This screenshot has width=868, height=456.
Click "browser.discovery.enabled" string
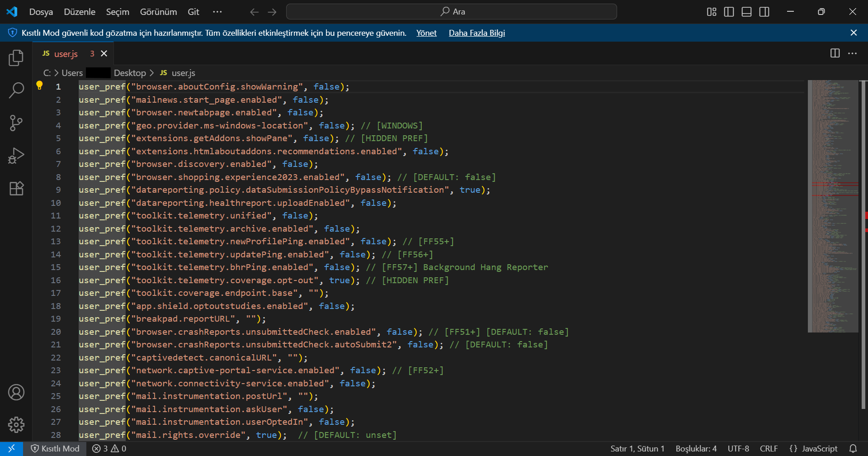click(201, 164)
